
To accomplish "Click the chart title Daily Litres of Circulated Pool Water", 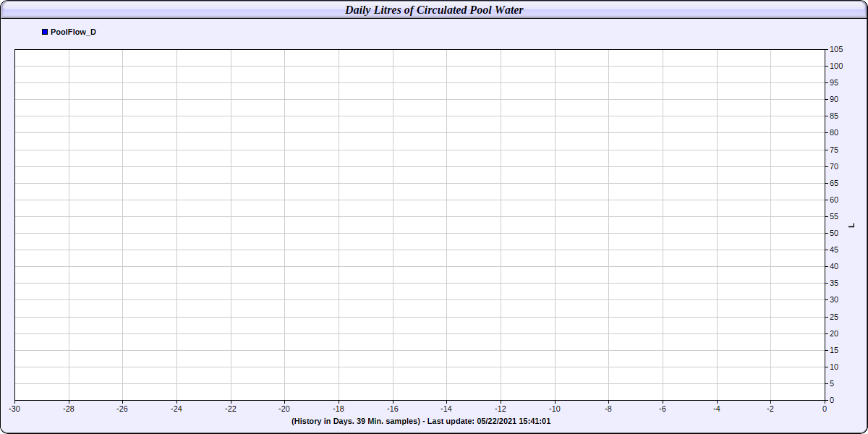I will (434, 10).
